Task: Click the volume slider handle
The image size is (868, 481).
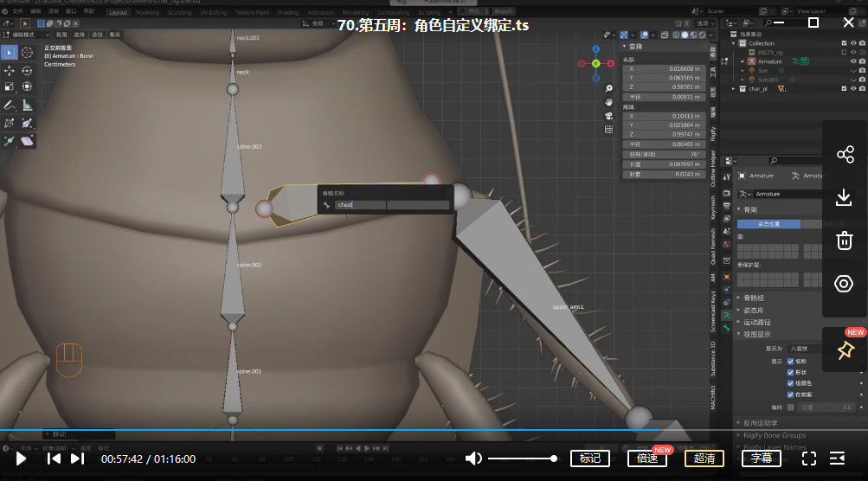Action: 554,459
